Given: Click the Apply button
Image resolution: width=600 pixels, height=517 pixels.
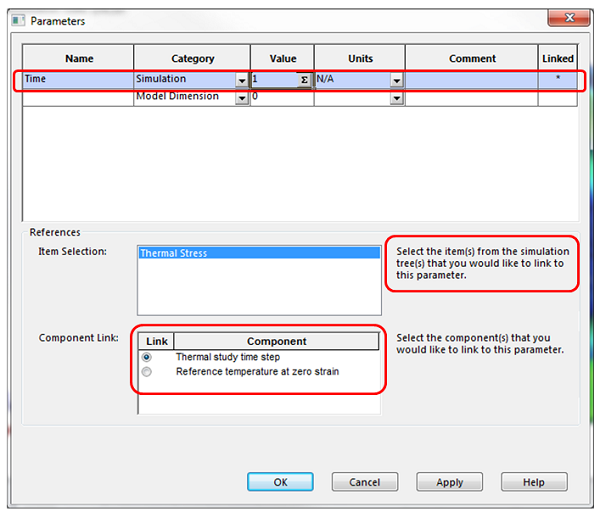Looking at the screenshot, I should 450,482.
